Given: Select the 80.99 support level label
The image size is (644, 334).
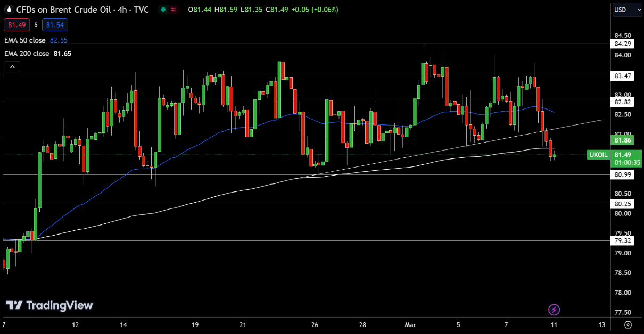Looking at the screenshot, I should tap(623, 174).
